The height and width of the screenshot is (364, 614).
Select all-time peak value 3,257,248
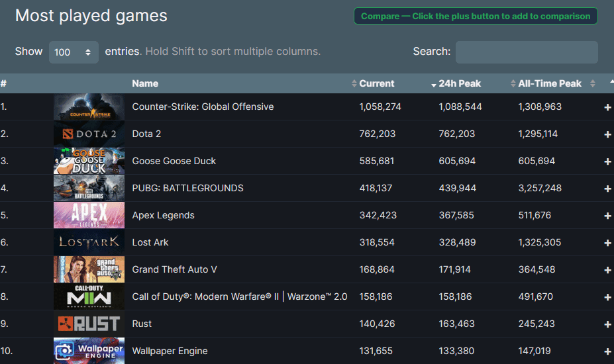540,188
